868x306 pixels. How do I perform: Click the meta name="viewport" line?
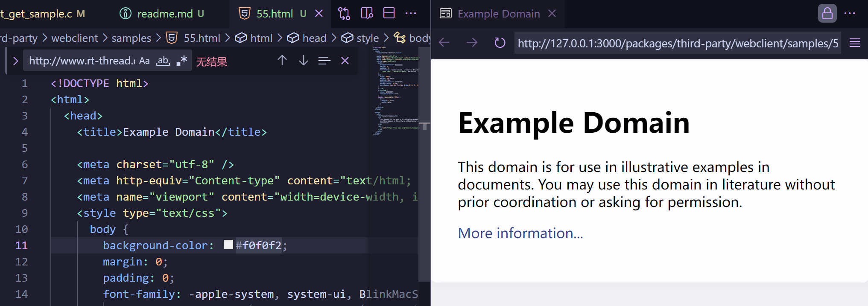(x=248, y=197)
